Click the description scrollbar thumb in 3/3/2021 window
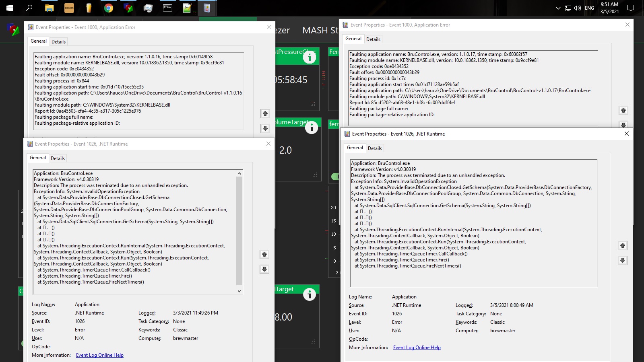The image size is (644, 362). pos(239,230)
